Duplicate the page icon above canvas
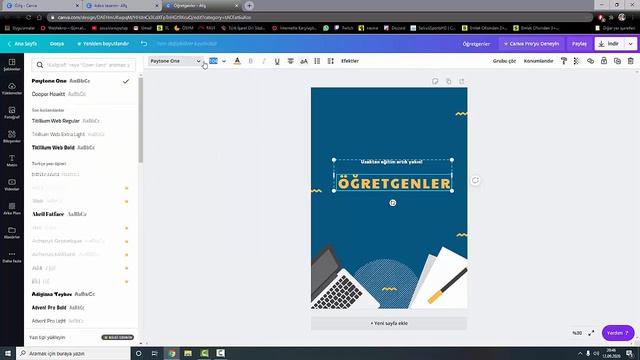The width and height of the screenshot is (640, 360). pos(449,81)
